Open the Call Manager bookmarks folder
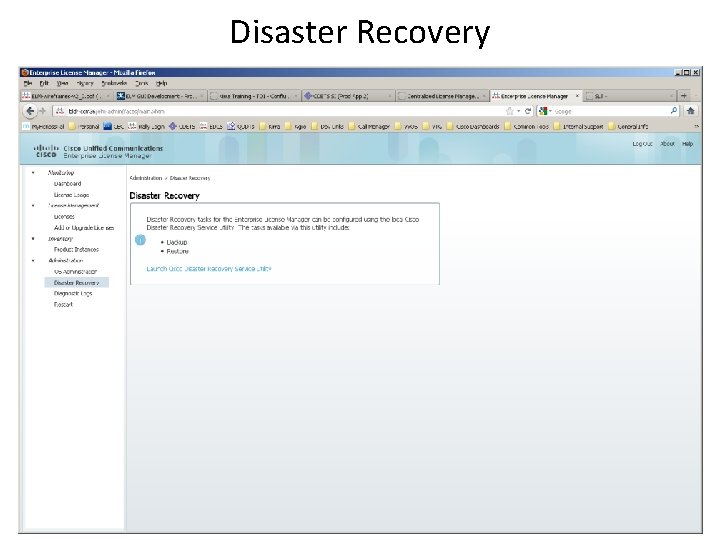 pos(369,126)
